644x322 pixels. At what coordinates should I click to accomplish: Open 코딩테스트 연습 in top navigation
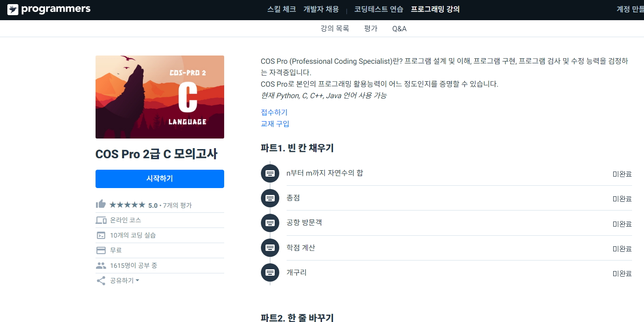point(378,9)
